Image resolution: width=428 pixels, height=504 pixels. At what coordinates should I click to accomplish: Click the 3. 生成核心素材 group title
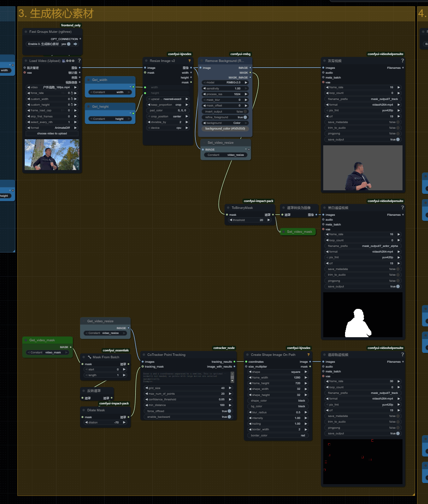[x=56, y=14]
